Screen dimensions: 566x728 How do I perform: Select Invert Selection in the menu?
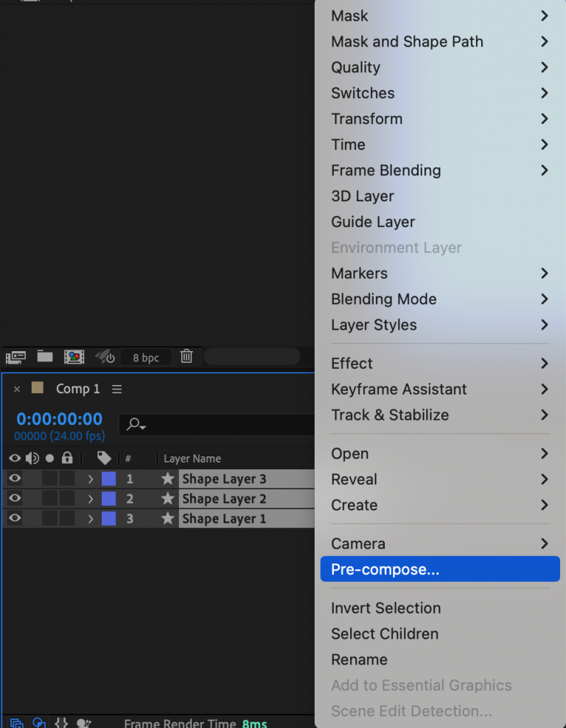pos(385,608)
